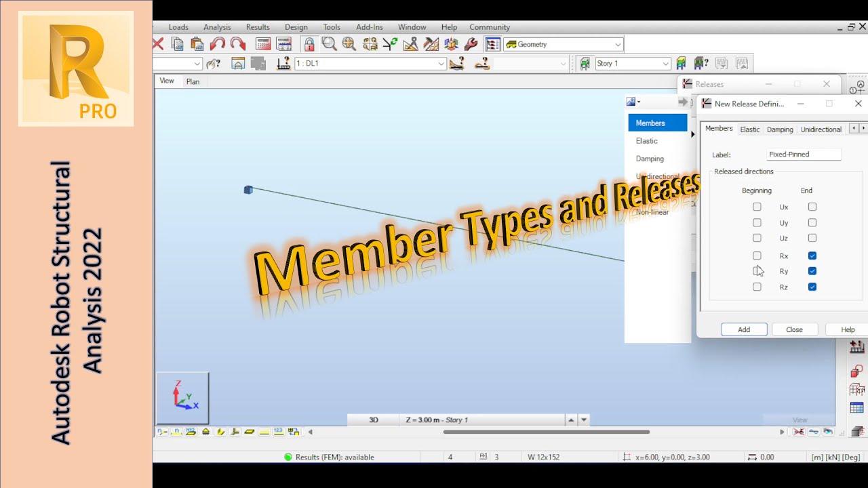This screenshot has width=868, height=488.
Task: Click the story question-mark icon
Action: click(x=701, y=64)
